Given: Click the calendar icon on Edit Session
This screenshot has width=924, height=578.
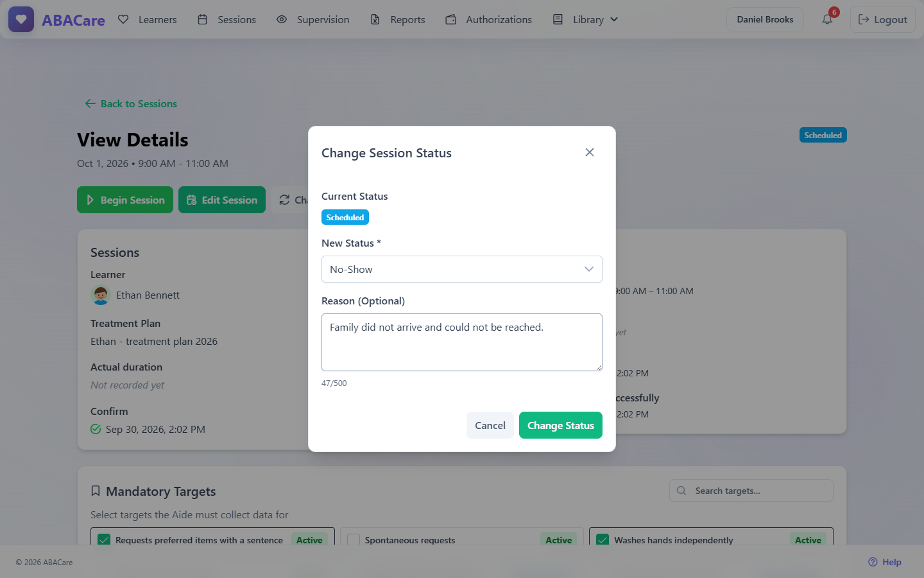Looking at the screenshot, I should click(x=191, y=200).
